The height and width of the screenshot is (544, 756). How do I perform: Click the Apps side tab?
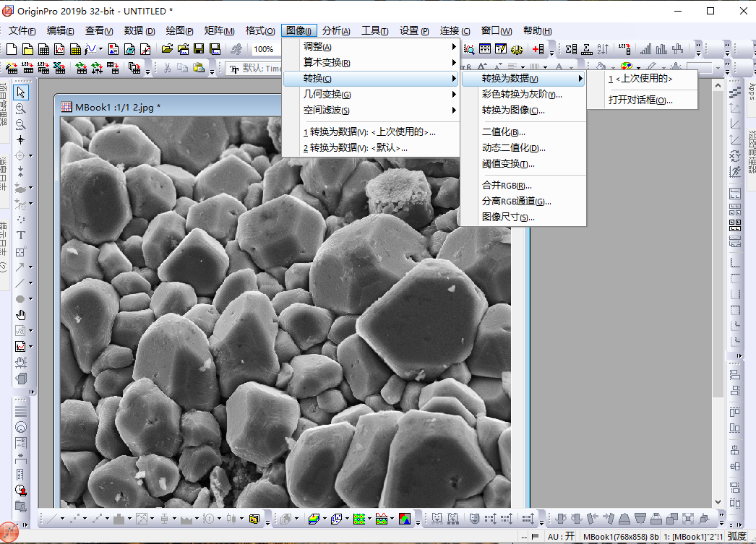750,92
